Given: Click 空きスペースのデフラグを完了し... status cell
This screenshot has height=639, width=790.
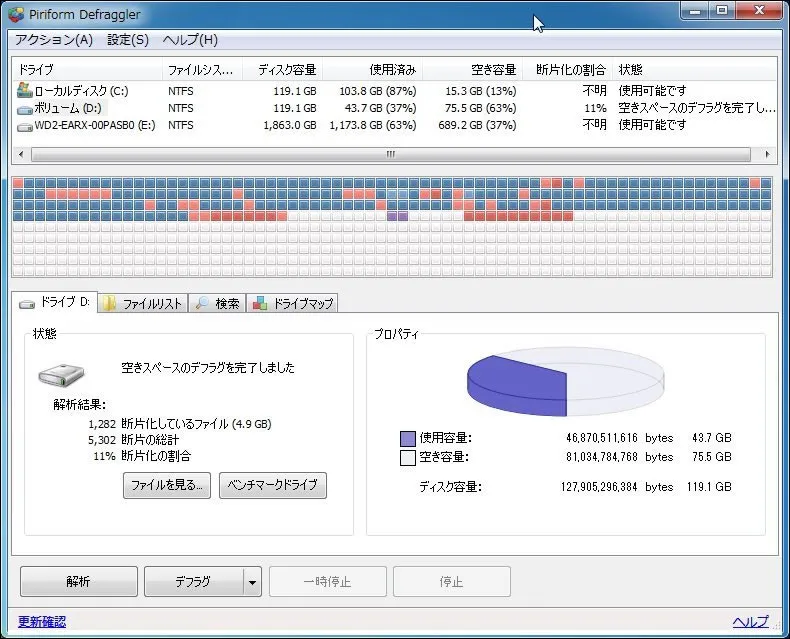Looking at the screenshot, I should pos(697,108).
